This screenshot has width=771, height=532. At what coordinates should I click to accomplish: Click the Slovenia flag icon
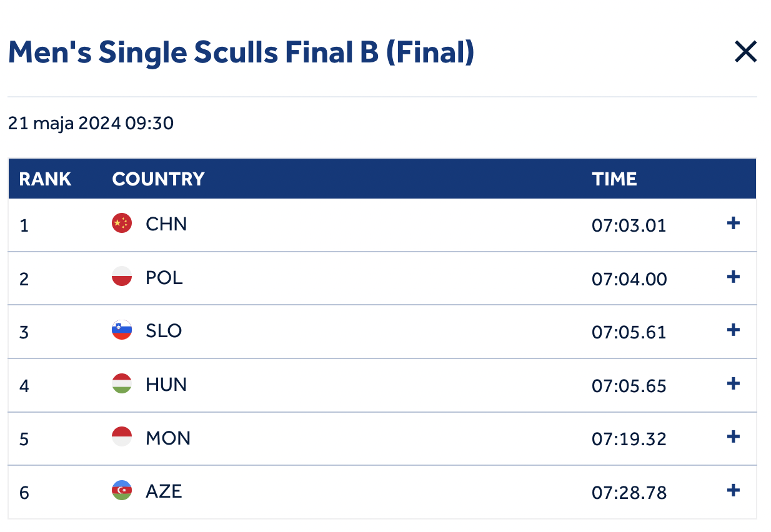tap(122, 330)
